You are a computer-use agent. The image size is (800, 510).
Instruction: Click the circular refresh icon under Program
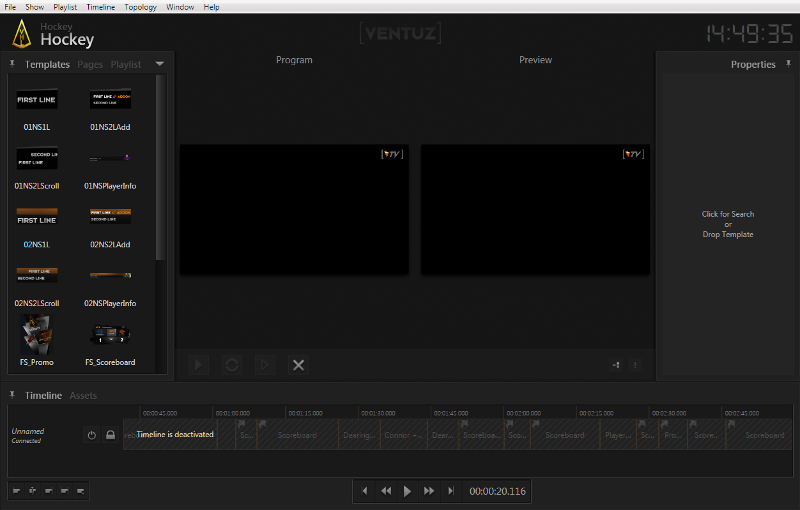(x=232, y=365)
